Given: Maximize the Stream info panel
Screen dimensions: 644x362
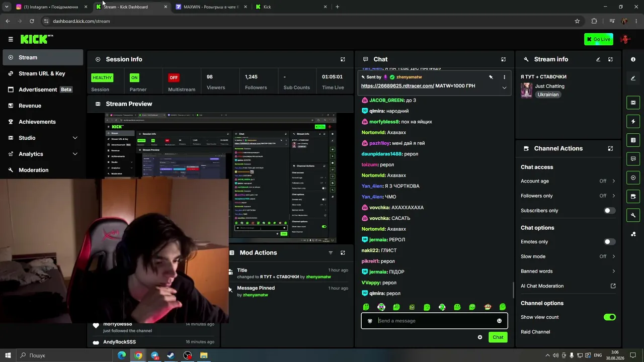Looking at the screenshot, I should tap(610, 59).
